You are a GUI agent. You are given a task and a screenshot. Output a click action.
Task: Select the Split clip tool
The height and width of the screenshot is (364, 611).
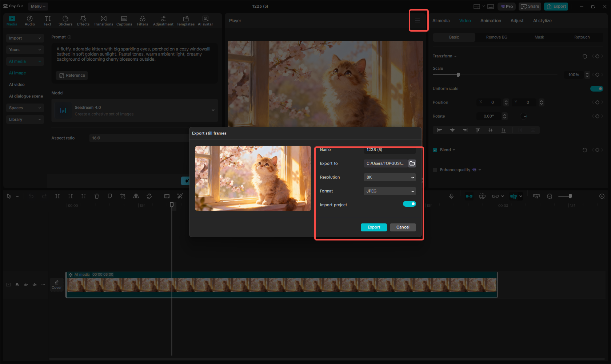pos(57,196)
